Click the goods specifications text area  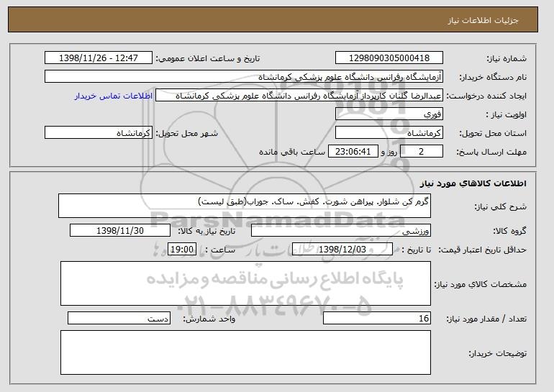click(245, 283)
